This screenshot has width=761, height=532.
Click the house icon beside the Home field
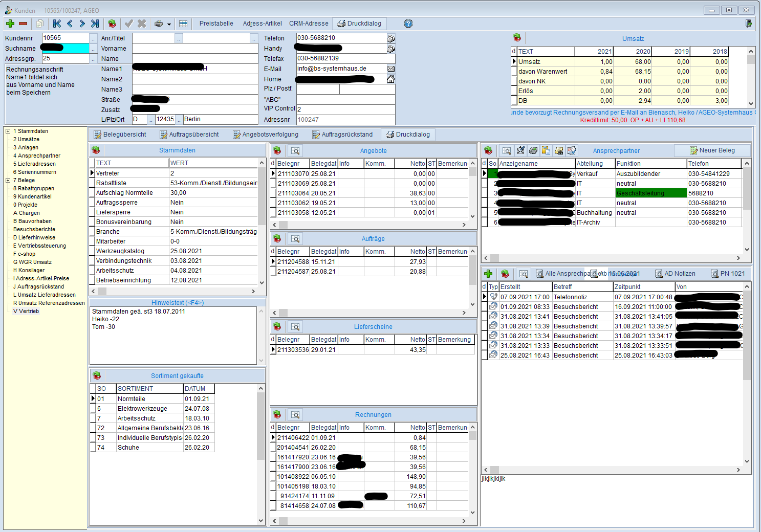point(390,79)
